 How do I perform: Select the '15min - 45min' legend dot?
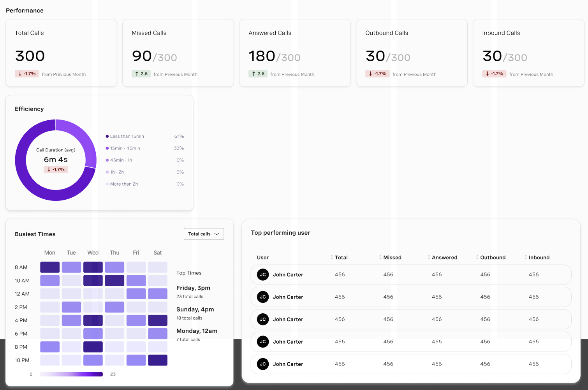tap(107, 148)
